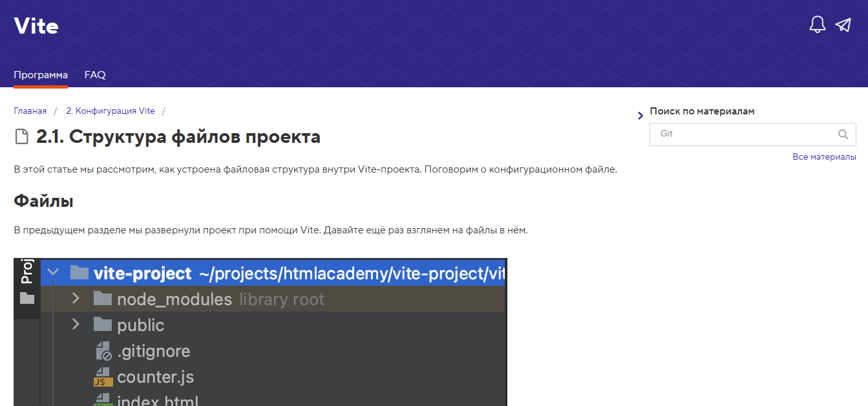868x406 pixels.
Task: Click the node_modules folder icon
Action: tap(103, 299)
